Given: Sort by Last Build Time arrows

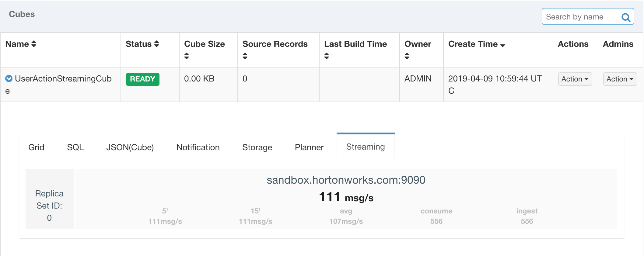Looking at the screenshot, I should click(x=327, y=56).
